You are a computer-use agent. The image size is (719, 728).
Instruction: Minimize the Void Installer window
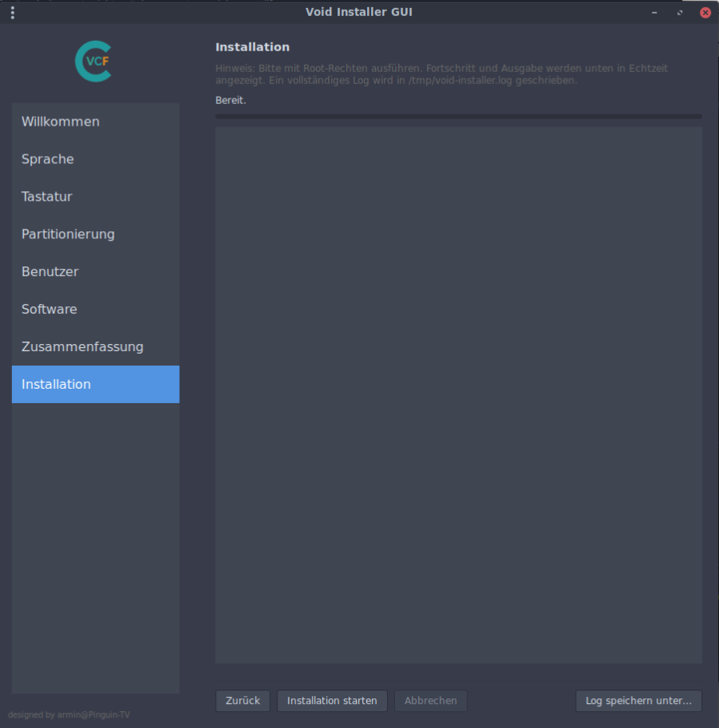(x=654, y=13)
